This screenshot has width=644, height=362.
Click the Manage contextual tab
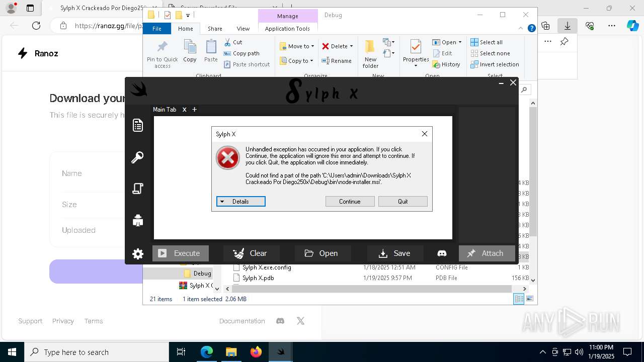pyautogui.click(x=287, y=16)
